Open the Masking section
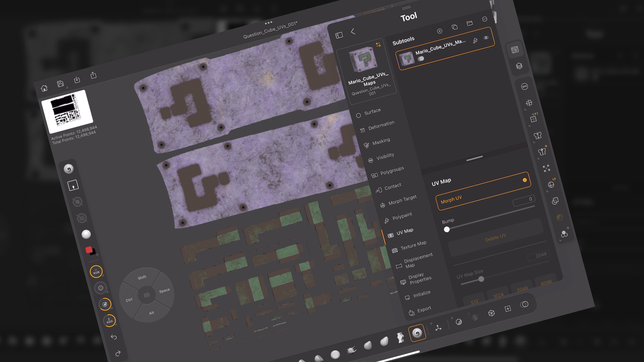Viewport: 644px width, 362px height. (381, 140)
